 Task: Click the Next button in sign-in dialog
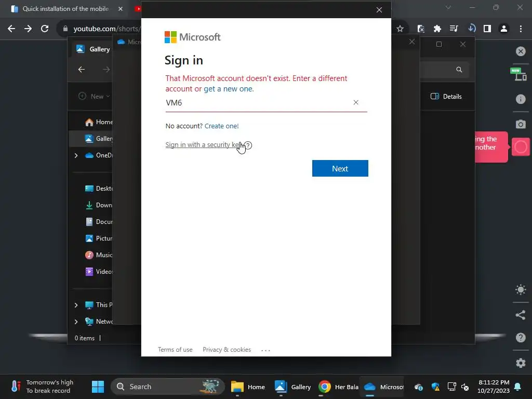[x=340, y=168]
